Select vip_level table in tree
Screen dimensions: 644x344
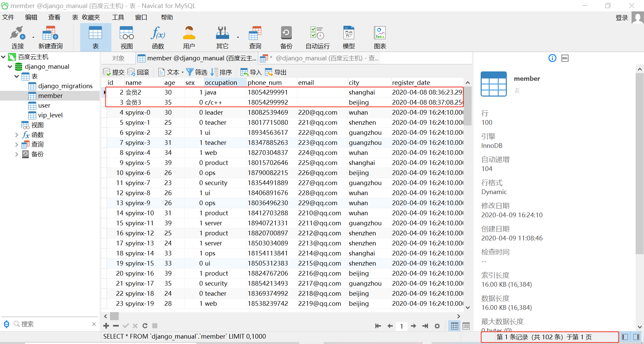46,115
